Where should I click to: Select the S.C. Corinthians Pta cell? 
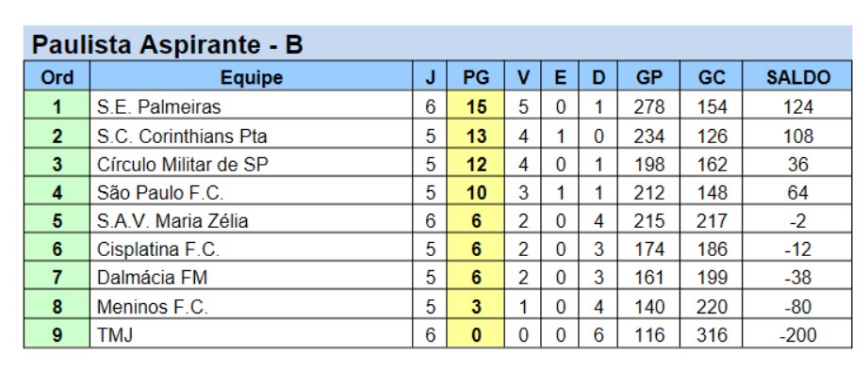252,135
